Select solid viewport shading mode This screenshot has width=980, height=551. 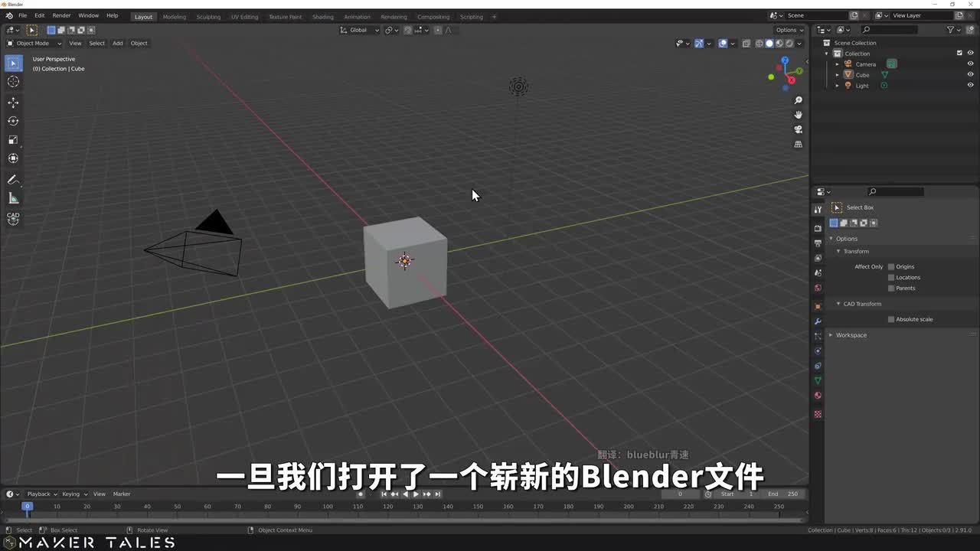click(x=769, y=44)
